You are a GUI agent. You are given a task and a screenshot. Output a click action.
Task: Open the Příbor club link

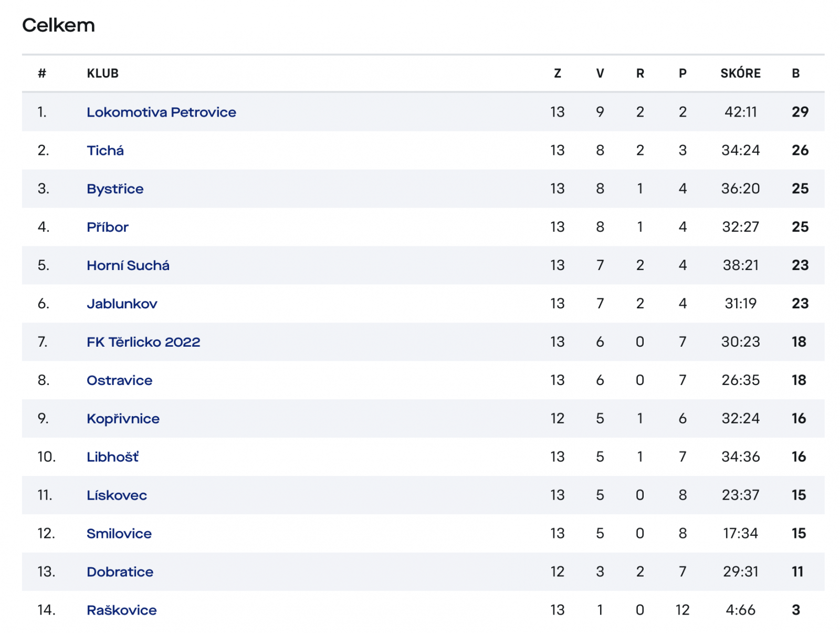pos(108,227)
